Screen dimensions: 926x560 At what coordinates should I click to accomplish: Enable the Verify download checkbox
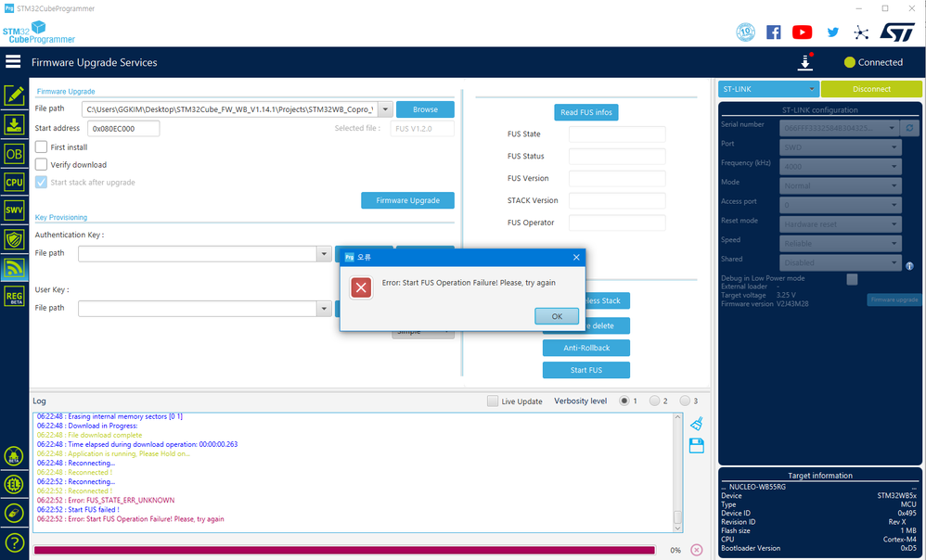(x=42, y=165)
